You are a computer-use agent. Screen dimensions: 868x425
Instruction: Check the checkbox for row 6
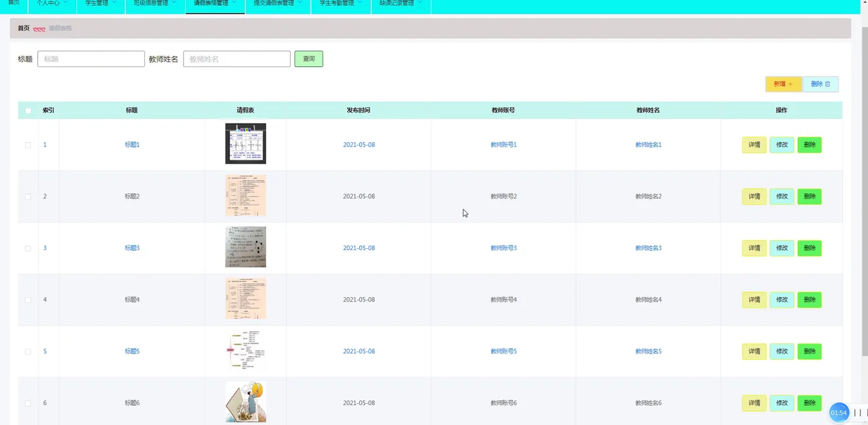pyautogui.click(x=28, y=403)
